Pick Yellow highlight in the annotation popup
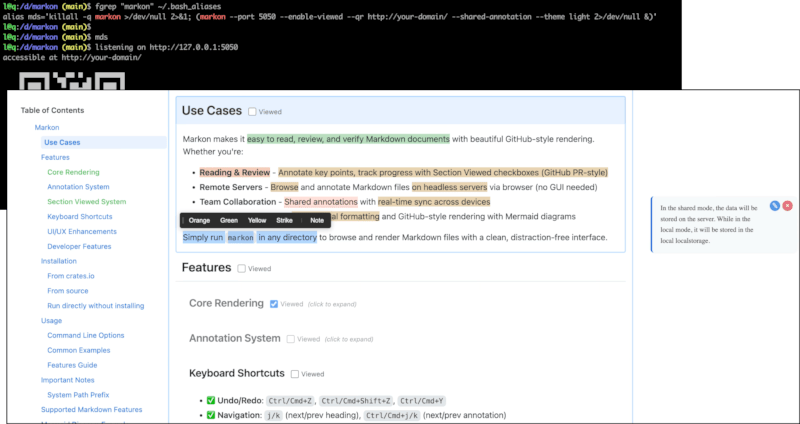The height and width of the screenshot is (424, 800). 257,220
